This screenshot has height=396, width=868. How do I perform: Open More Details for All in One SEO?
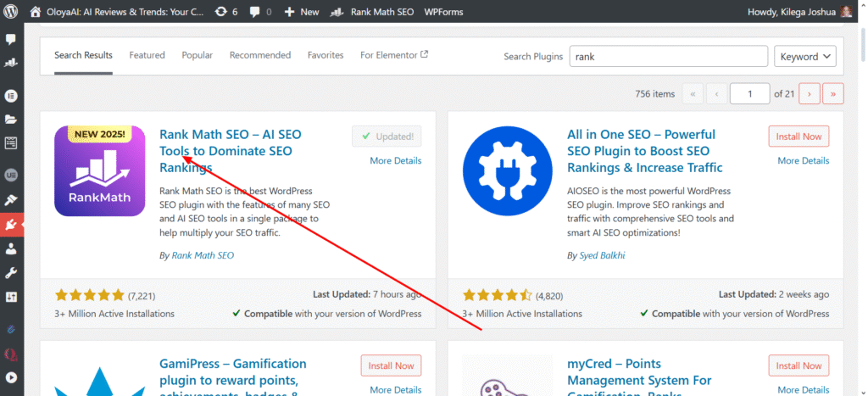coord(804,160)
